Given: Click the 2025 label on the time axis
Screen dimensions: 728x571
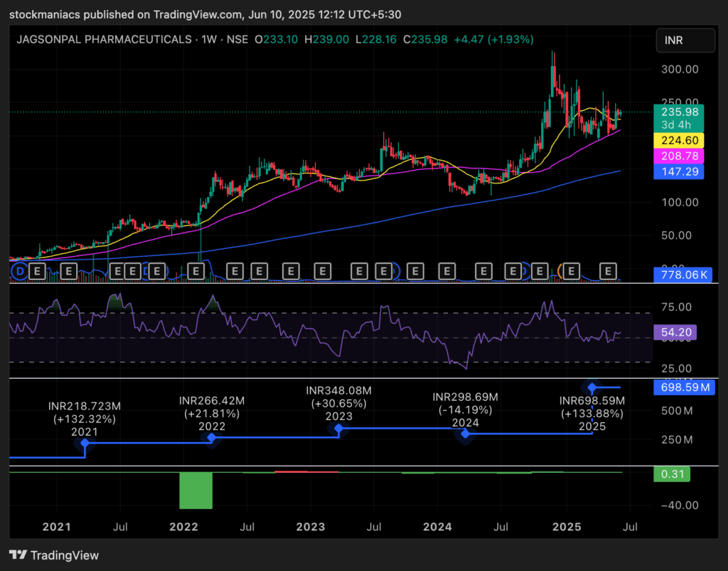Looking at the screenshot, I should click(x=567, y=527).
